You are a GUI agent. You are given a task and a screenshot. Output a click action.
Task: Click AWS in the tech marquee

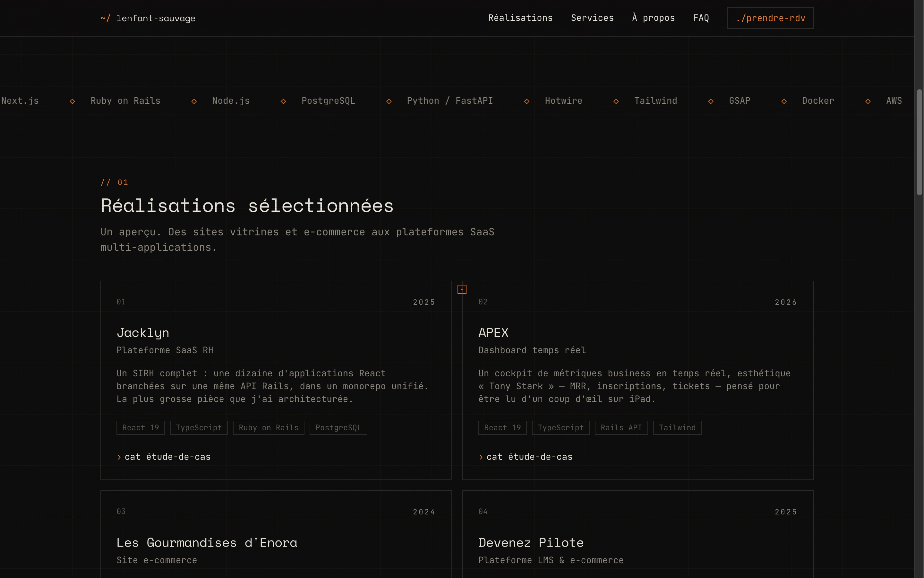[894, 101]
